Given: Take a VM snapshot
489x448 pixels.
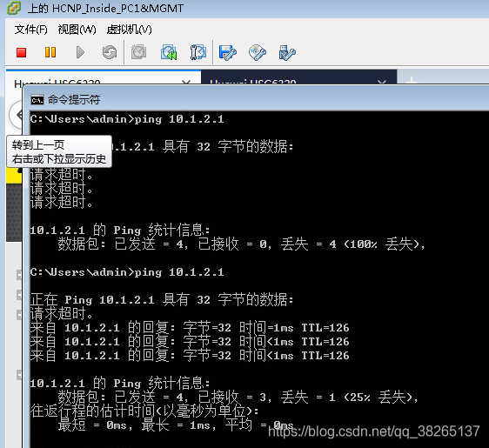Looking at the screenshot, I should pos(138,51).
